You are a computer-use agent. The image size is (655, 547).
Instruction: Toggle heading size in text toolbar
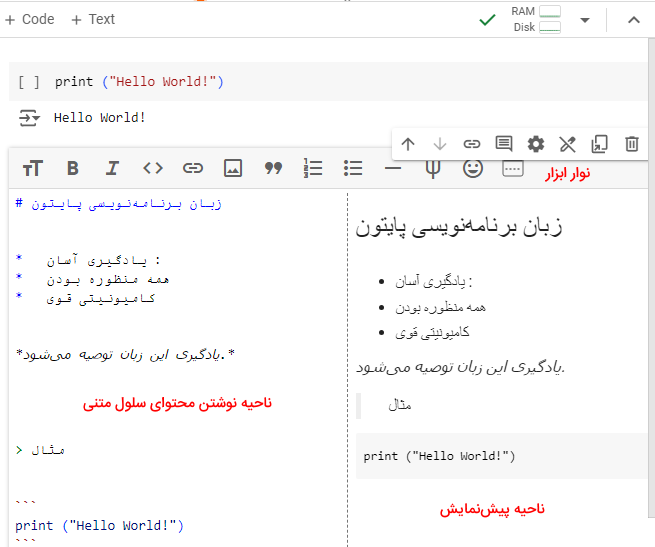(33, 168)
